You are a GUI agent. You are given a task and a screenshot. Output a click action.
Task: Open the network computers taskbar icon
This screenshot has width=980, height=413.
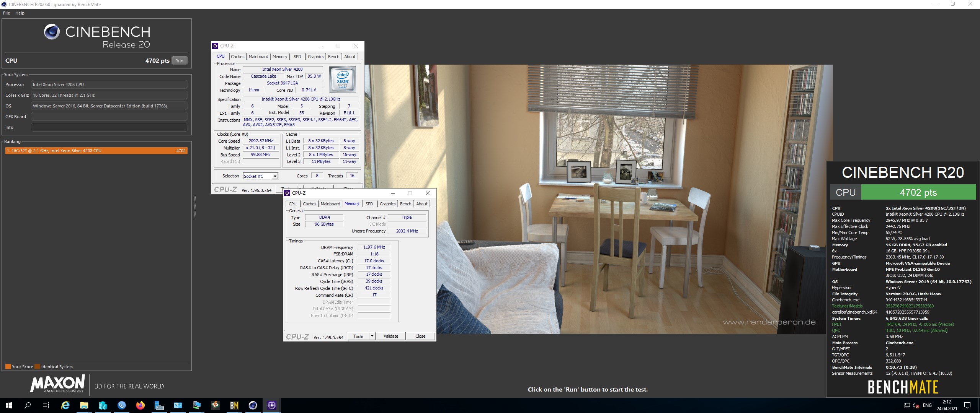click(196, 405)
